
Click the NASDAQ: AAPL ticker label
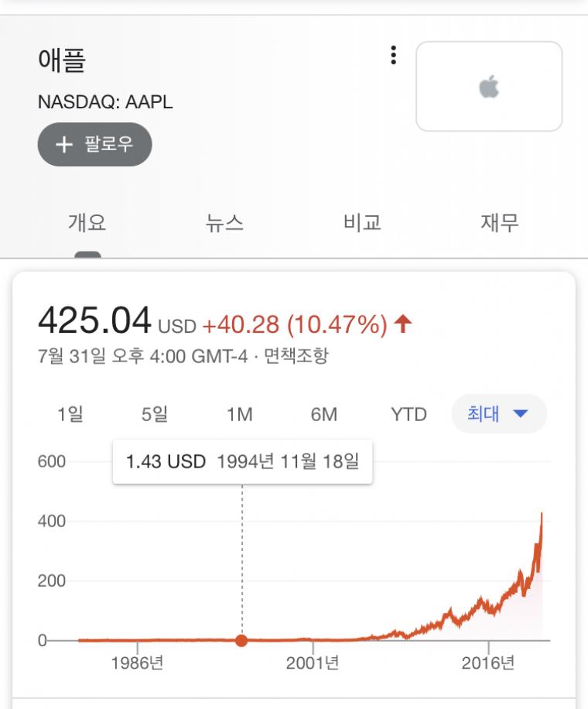(105, 102)
